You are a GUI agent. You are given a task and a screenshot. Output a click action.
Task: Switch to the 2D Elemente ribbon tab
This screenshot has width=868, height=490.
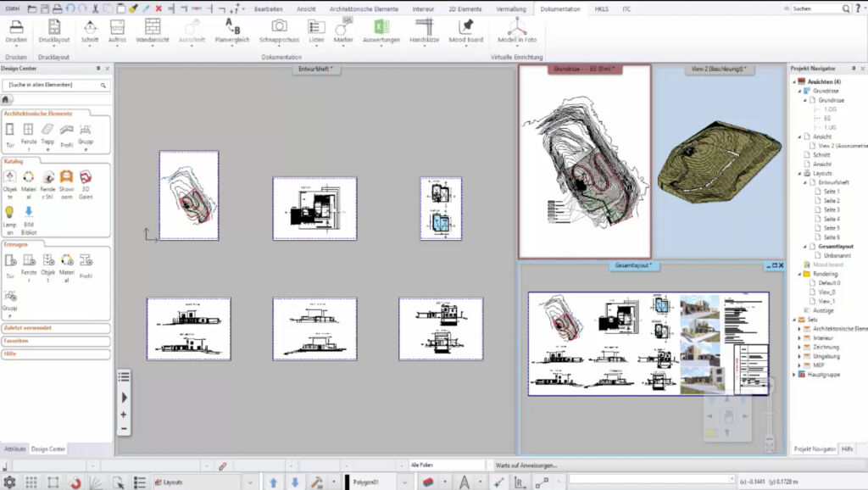click(465, 8)
